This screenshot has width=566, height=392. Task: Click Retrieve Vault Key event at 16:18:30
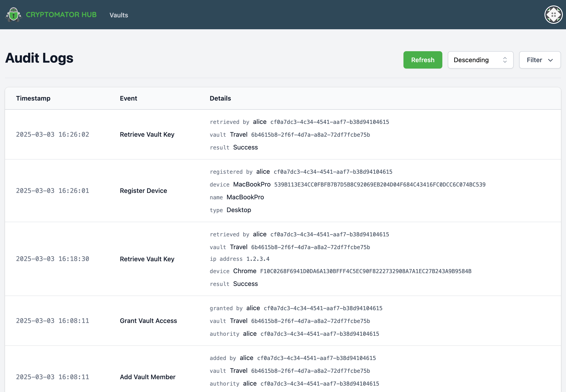click(147, 259)
